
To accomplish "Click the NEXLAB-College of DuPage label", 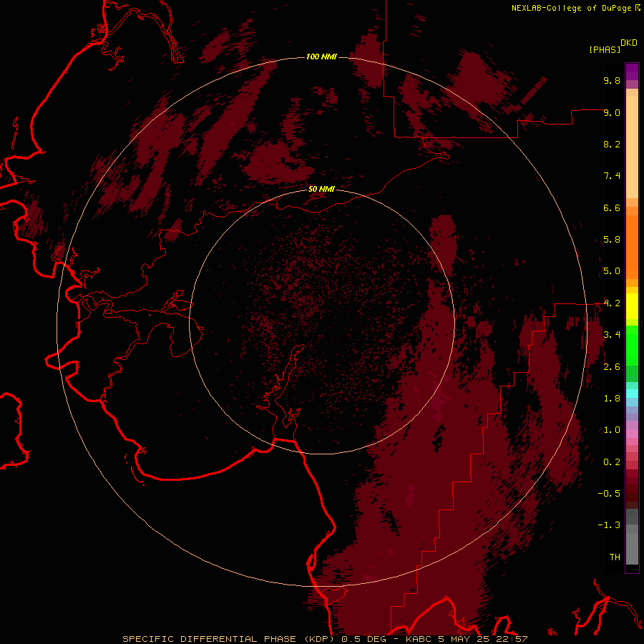I will coord(572,8).
